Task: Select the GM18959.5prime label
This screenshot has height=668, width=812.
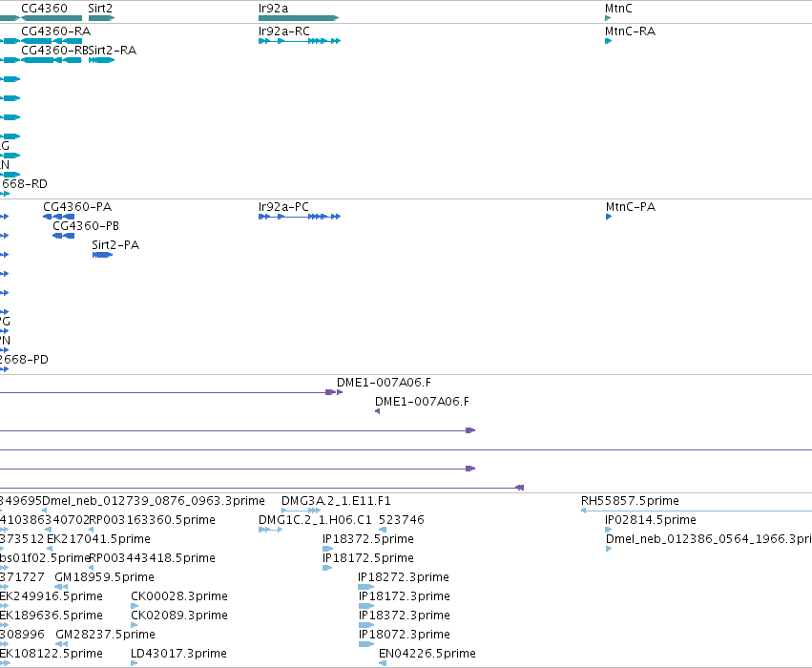Action: (x=105, y=577)
